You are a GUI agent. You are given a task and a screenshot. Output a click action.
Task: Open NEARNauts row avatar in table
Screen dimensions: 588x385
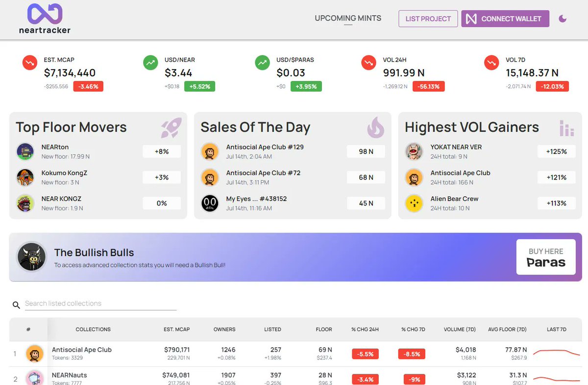tap(34, 378)
